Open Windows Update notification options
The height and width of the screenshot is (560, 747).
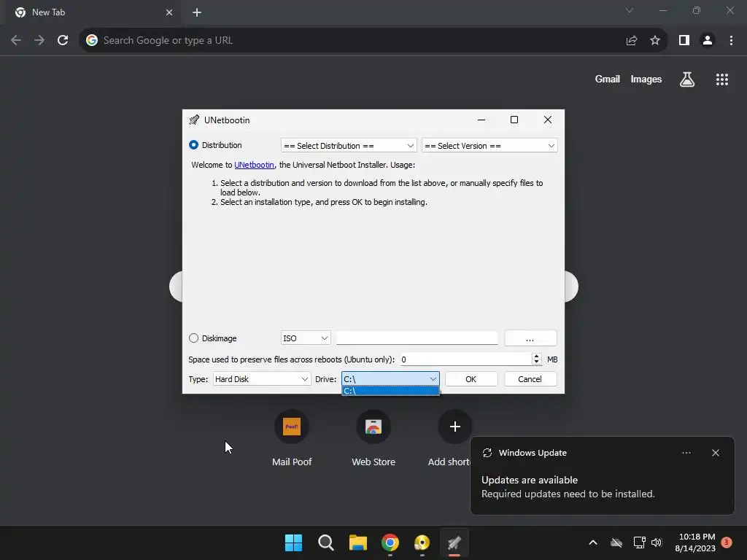pos(686,453)
